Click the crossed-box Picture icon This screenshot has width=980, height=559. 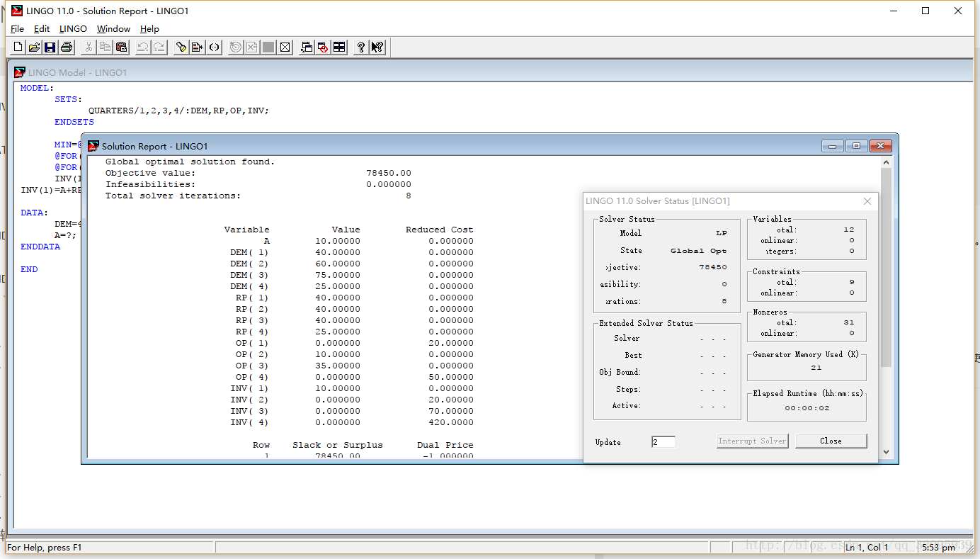pyautogui.click(x=285, y=47)
